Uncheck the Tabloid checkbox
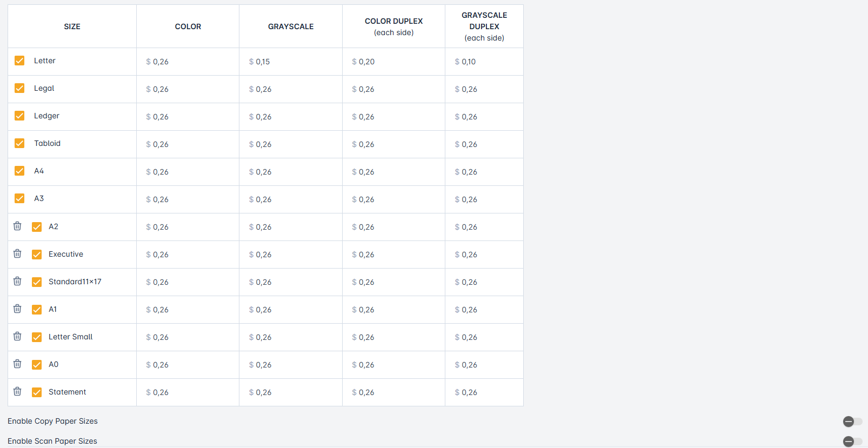The image size is (868, 448). (x=19, y=143)
